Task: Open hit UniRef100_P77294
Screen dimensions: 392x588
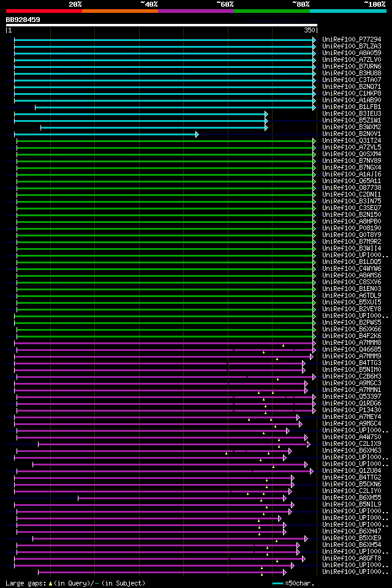Action: (x=352, y=39)
